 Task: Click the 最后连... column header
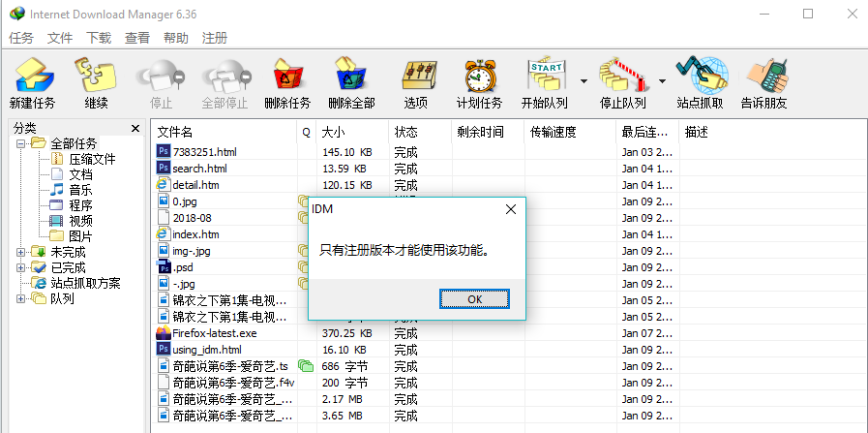[x=647, y=132]
